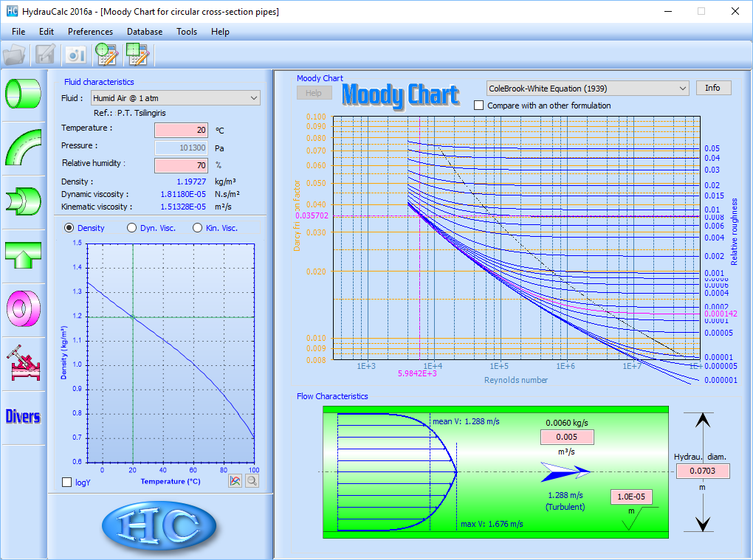The image size is (753, 560).
Task: Click the camera screenshot toolbar icon
Action: click(76, 55)
